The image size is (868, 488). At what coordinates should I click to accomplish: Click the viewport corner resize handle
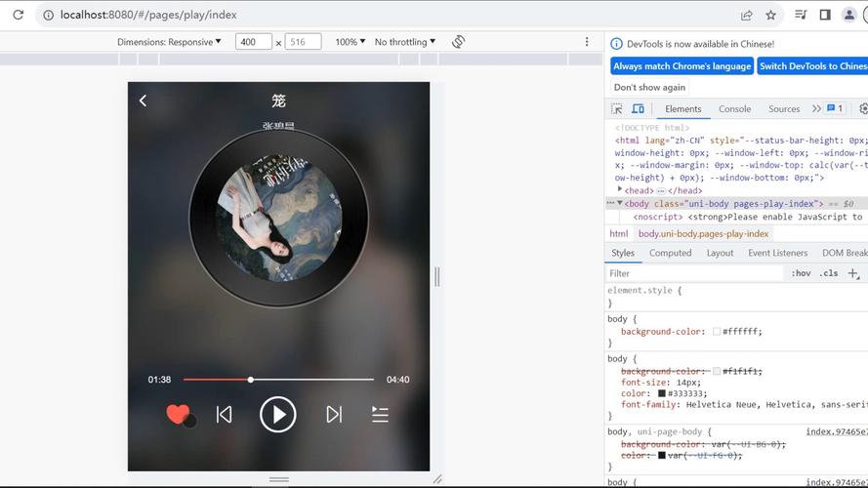pos(437,479)
